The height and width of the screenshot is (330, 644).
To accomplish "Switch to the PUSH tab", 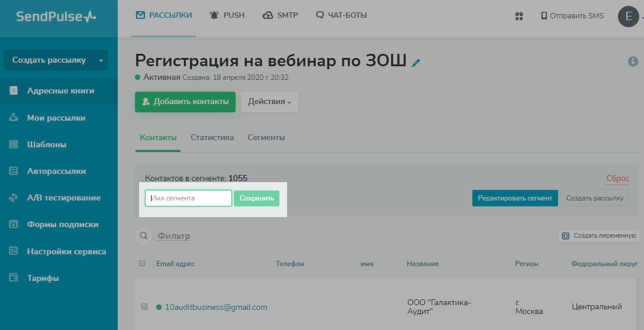I will pos(227,15).
